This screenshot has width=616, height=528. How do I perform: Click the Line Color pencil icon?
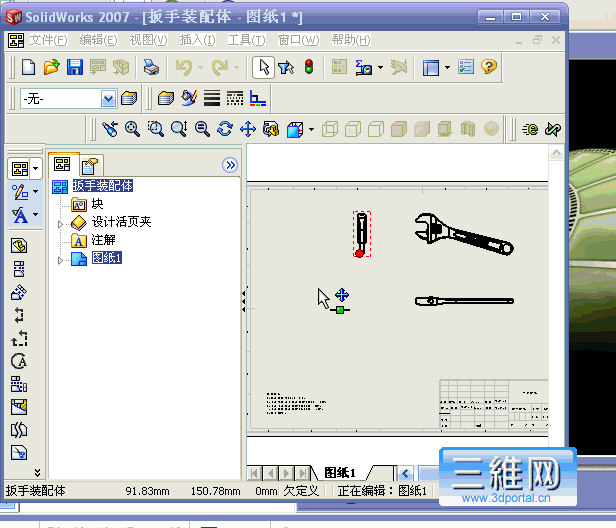[x=189, y=98]
